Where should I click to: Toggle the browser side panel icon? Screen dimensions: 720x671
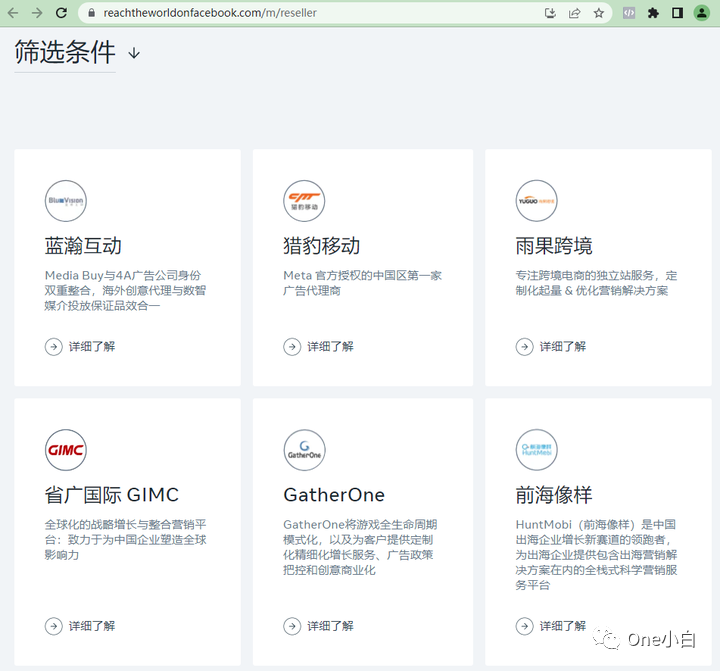[x=677, y=13]
